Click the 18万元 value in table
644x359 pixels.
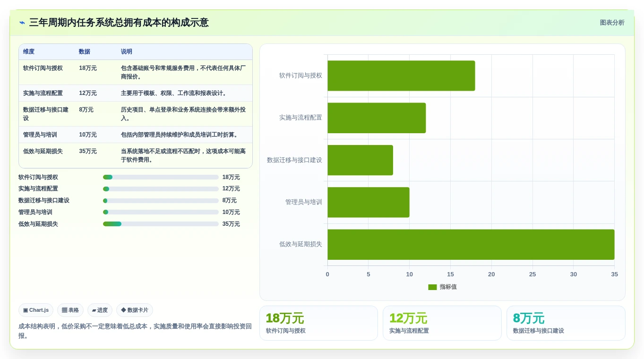click(x=88, y=68)
